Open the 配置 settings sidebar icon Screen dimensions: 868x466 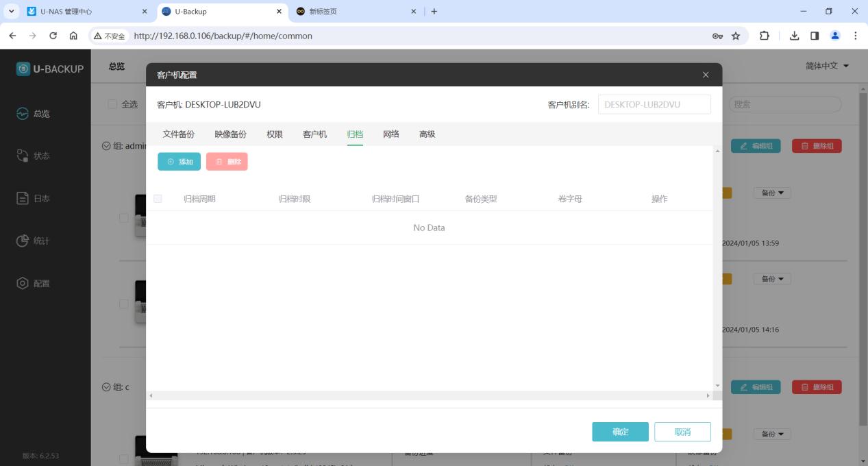[23, 283]
